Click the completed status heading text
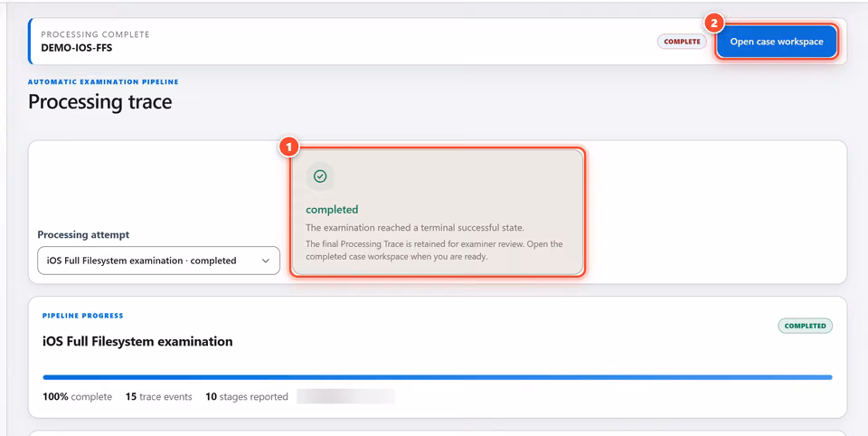Screen dimensions: 868x436 coord(332,210)
